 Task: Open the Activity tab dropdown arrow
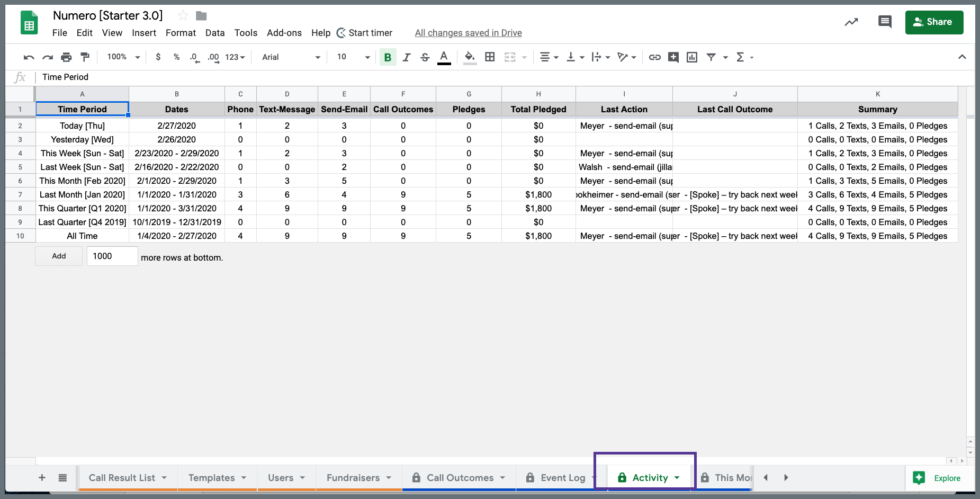[677, 478]
